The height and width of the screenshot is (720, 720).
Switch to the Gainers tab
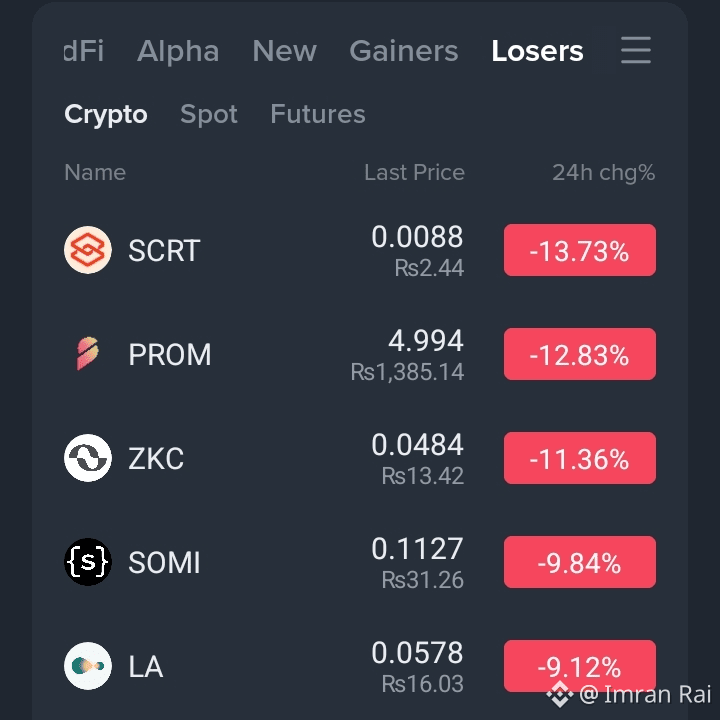point(404,51)
